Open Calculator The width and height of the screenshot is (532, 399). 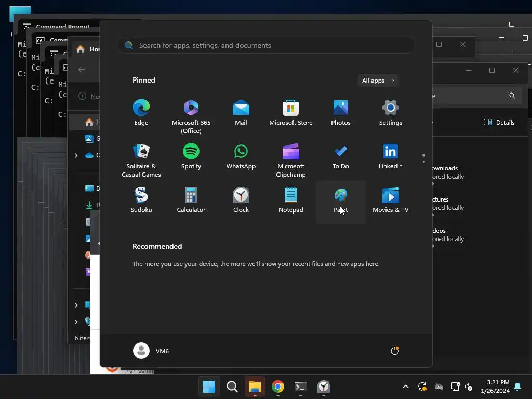click(191, 200)
